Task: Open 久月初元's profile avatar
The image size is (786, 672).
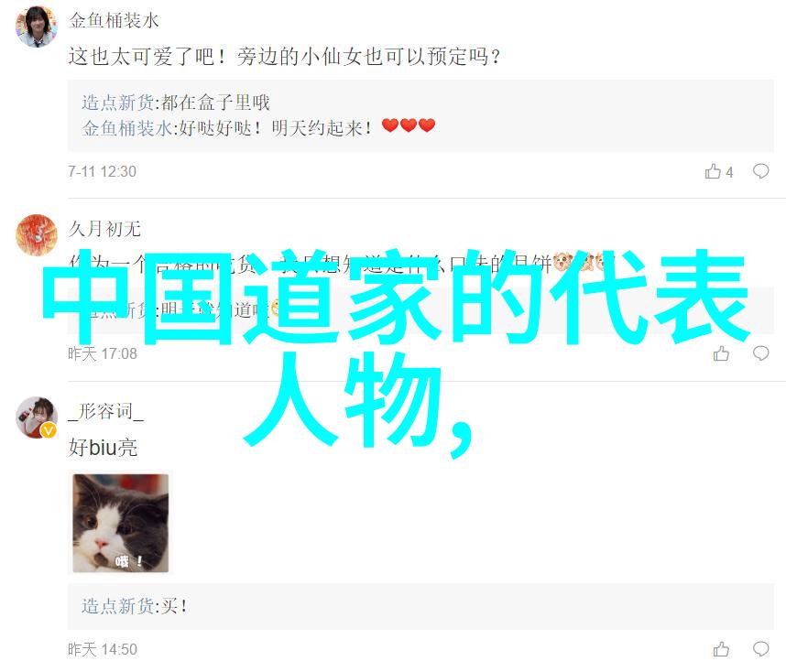Action: click(36, 234)
